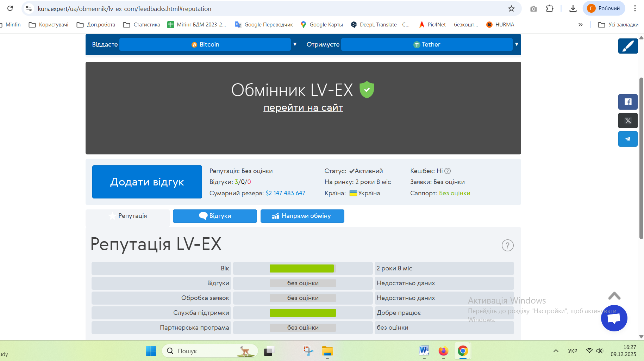Viewport: 644px width, 361px height.
Task: Open the clock and date 16:27 panel
Action: coord(623,351)
